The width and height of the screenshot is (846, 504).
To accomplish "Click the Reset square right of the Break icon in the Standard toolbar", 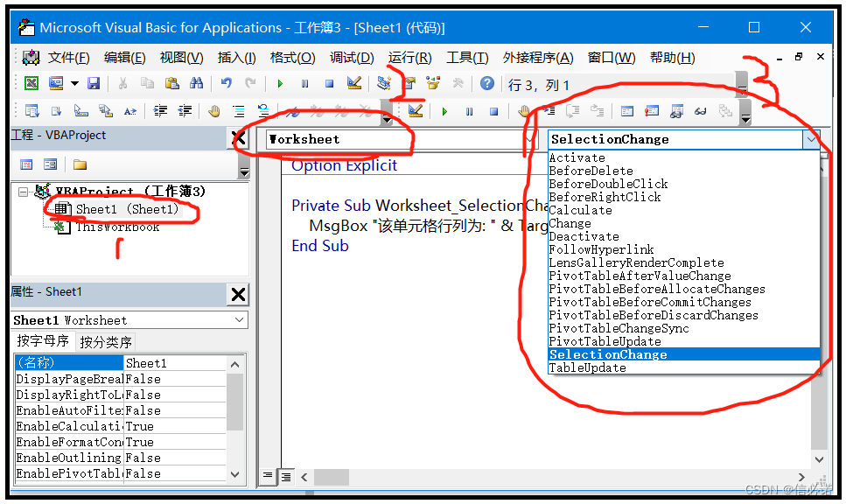I will point(329,84).
